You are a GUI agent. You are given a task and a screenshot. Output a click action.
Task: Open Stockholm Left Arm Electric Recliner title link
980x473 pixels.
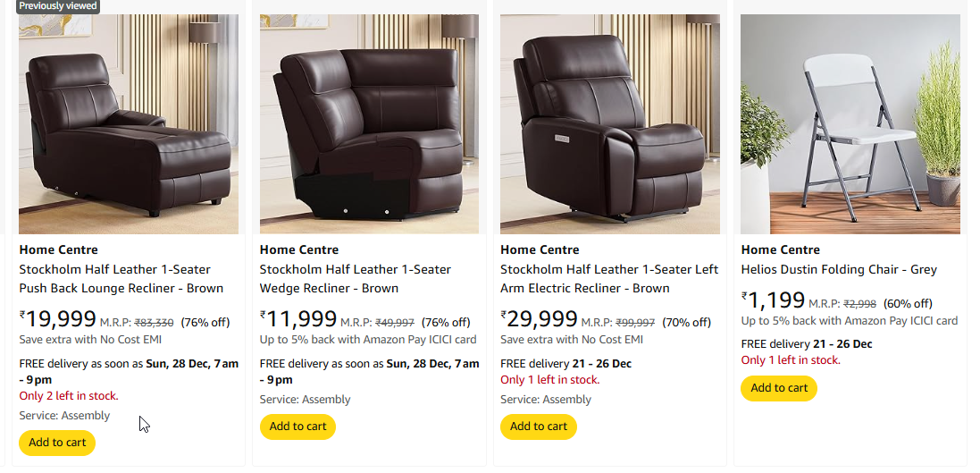[x=609, y=279]
